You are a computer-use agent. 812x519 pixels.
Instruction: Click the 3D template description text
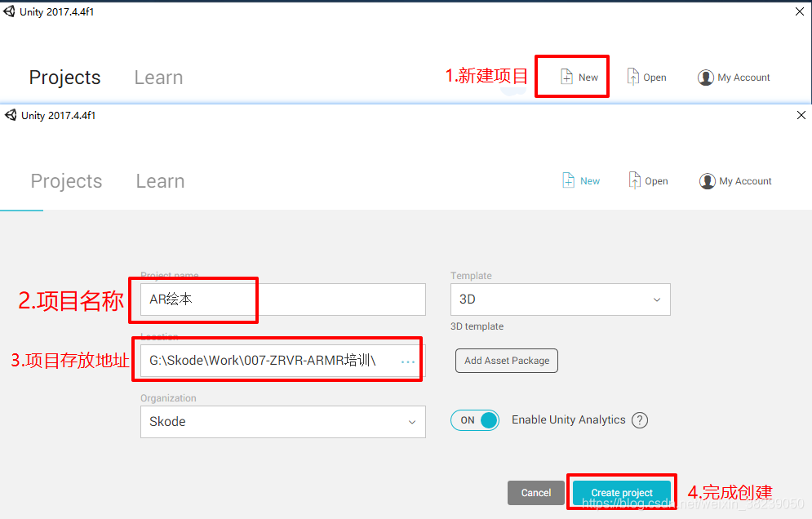click(477, 326)
